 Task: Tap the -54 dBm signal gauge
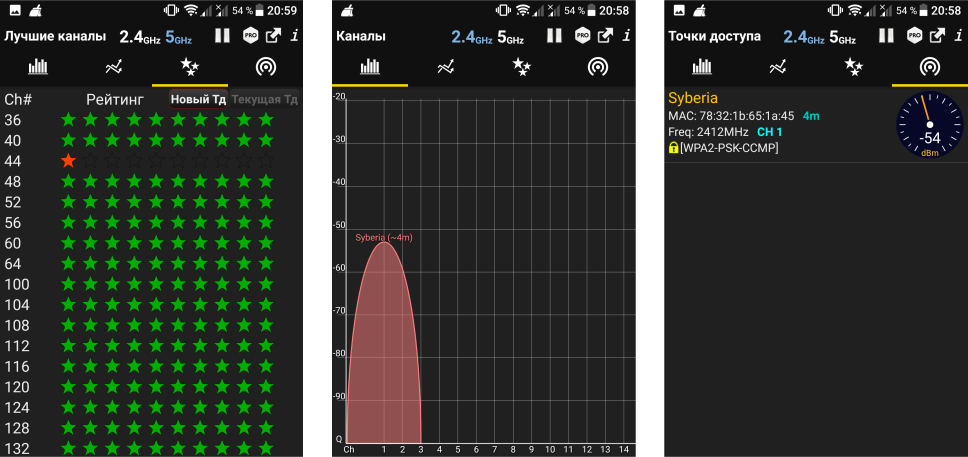tap(930, 125)
